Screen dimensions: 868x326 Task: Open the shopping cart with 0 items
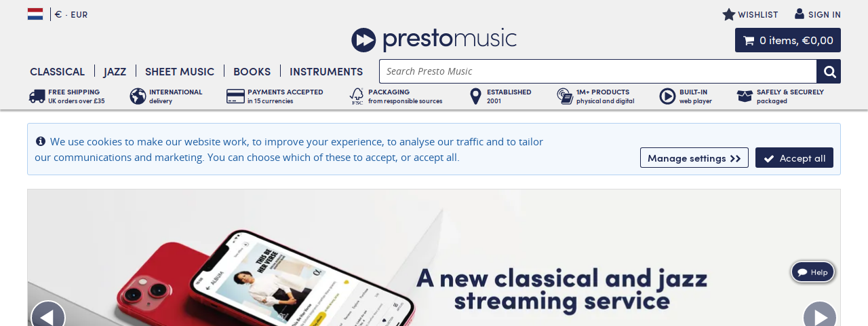pos(788,40)
